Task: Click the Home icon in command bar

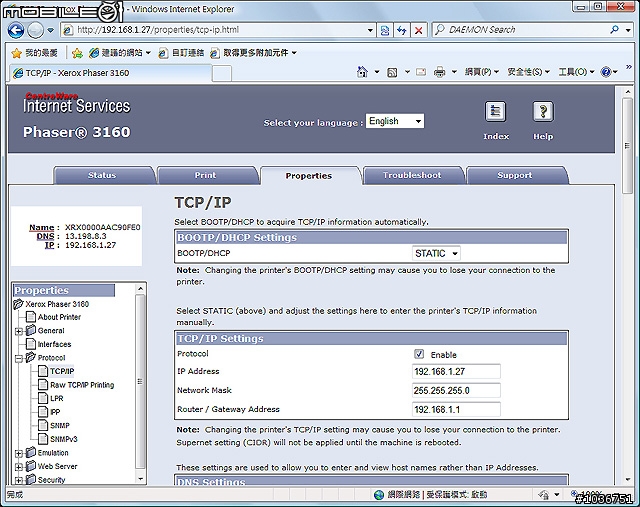Action: (x=362, y=72)
